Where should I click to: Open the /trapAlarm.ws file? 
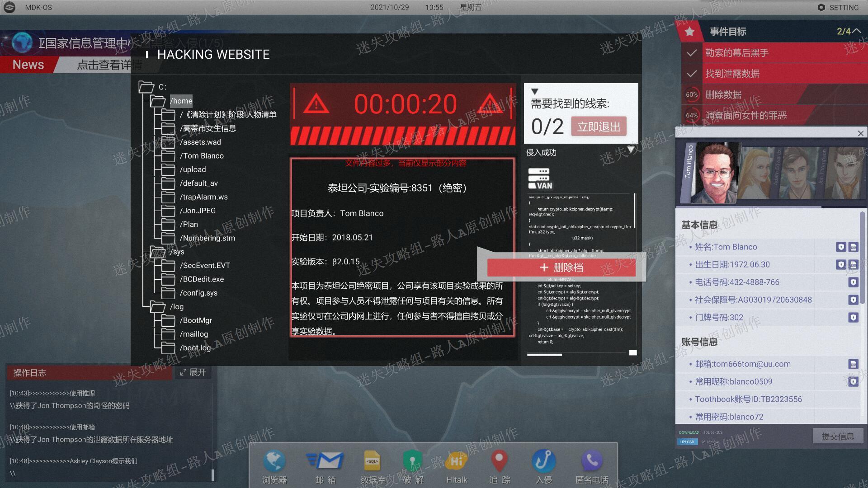coord(203,197)
